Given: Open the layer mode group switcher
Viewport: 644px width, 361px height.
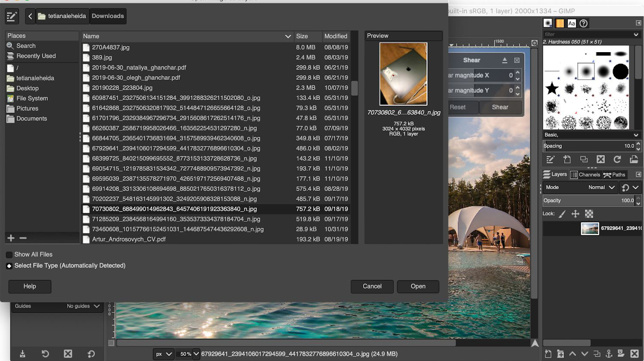Looking at the screenshot, I should pyautogui.click(x=631, y=187).
